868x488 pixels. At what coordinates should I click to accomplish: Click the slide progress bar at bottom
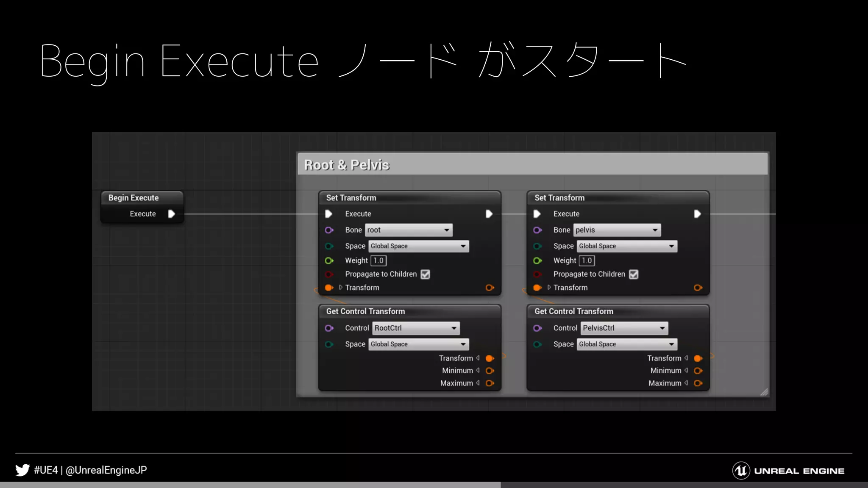click(x=434, y=485)
